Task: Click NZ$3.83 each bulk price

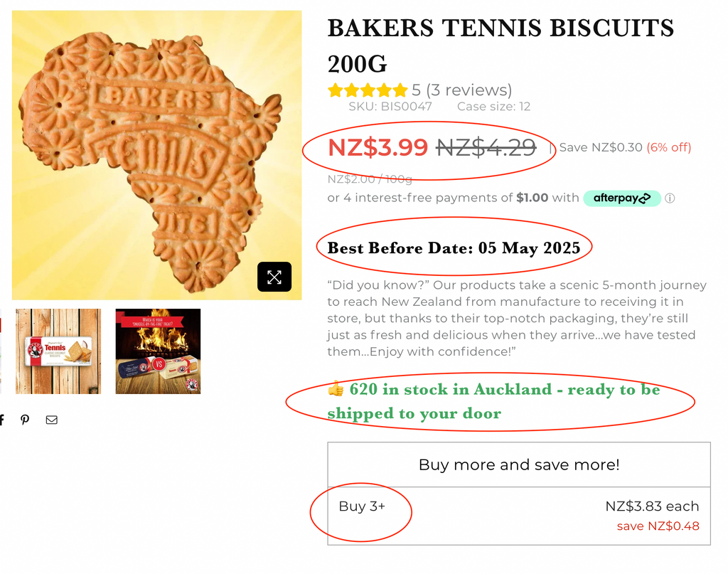Action: 652,506
